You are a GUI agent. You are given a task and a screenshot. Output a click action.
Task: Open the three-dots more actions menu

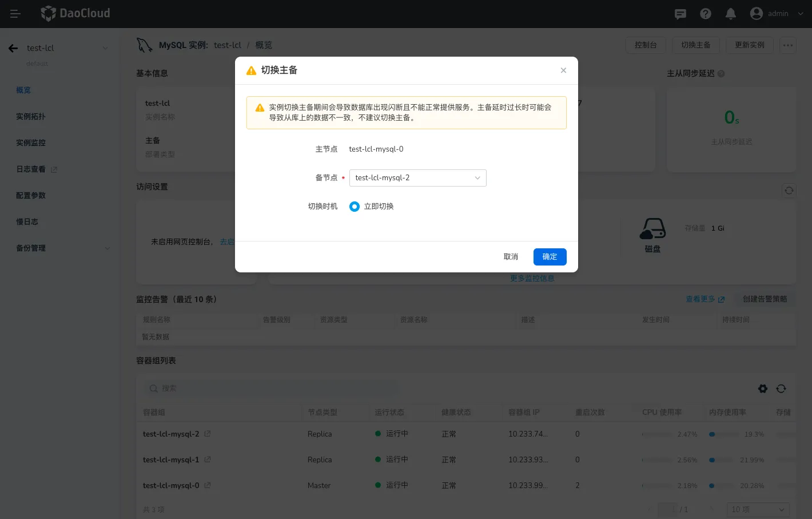point(788,45)
